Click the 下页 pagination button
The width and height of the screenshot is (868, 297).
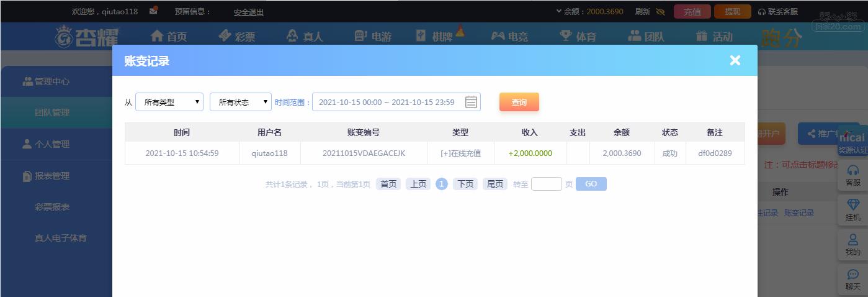click(x=465, y=184)
